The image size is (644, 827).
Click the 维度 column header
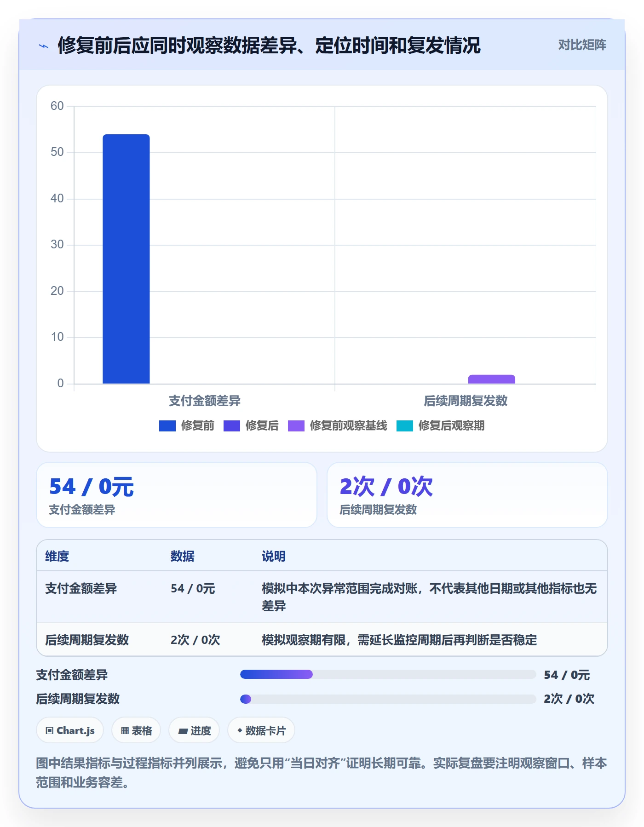pyautogui.click(x=57, y=556)
